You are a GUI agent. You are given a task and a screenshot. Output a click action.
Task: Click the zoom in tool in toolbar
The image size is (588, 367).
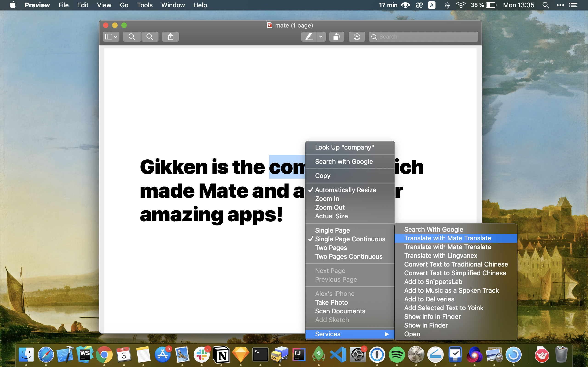tap(150, 37)
